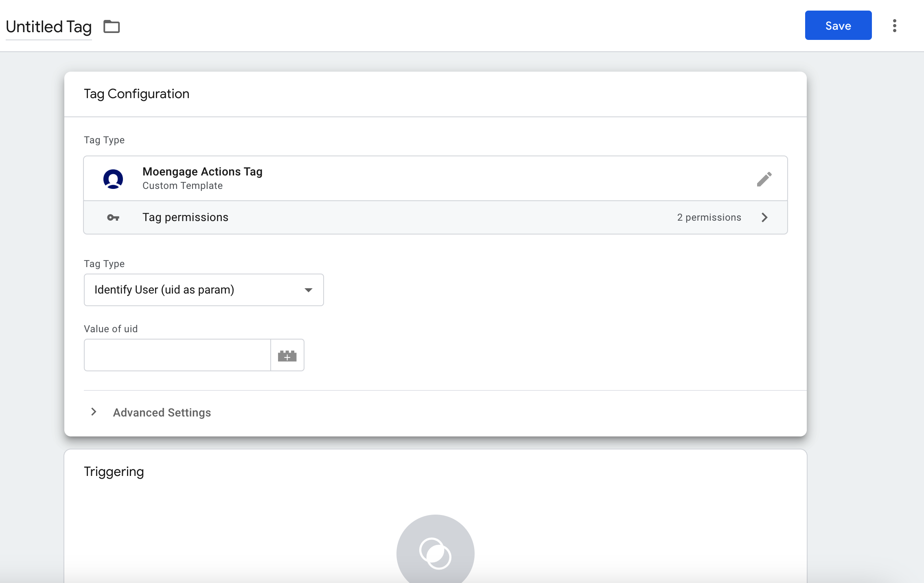Screen dimensions: 924x583
Task: Open the variable picker brick icon
Action: [x=287, y=355]
